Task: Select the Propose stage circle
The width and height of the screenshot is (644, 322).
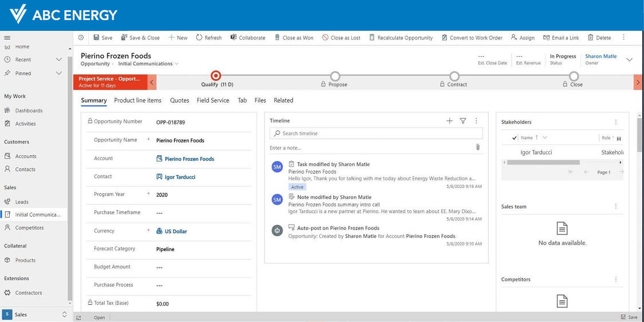Action: click(335, 76)
